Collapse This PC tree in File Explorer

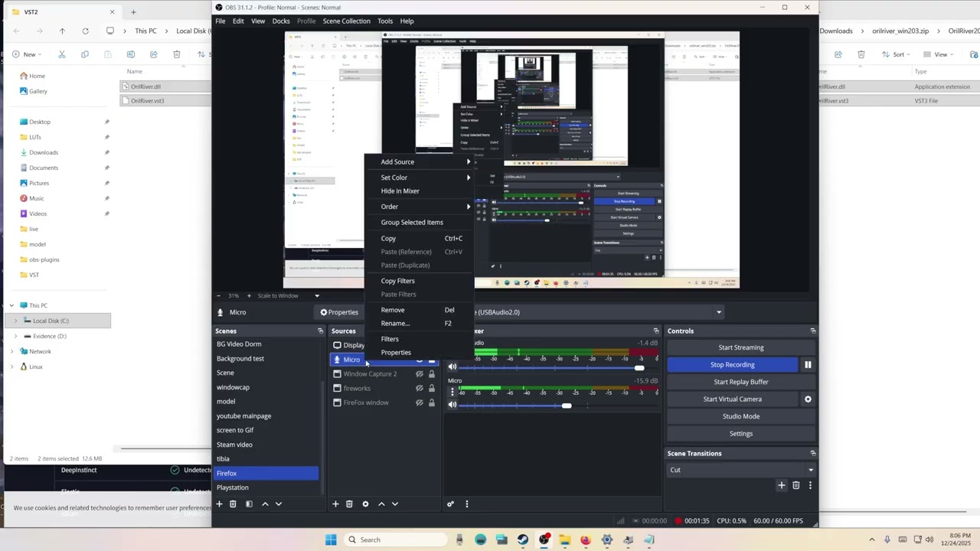(11, 305)
